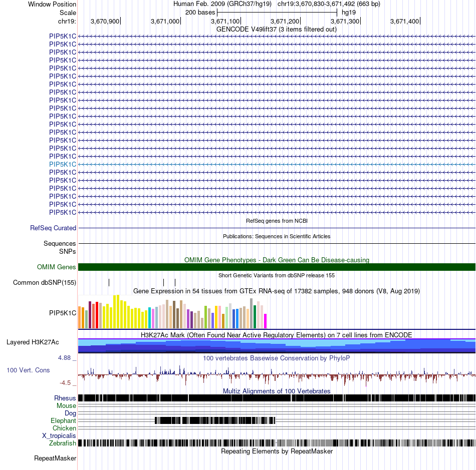This screenshot has height=470, width=476.
Task: Click the tallest yellow bar in GTEx chart
Action: click(118, 312)
